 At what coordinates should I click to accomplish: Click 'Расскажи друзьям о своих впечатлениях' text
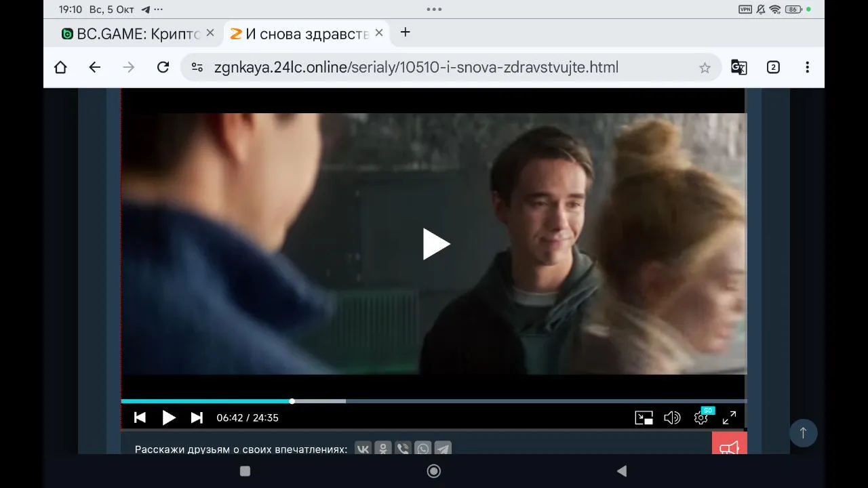coord(241,449)
